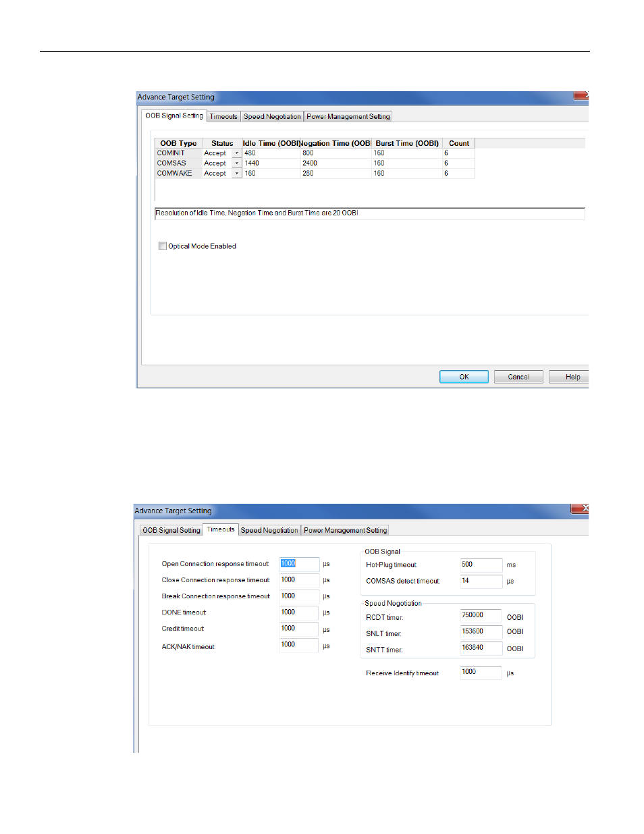Select the COMSAS Negation Time cell 2400
The height and width of the screenshot is (834, 644).
click(x=336, y=163)
